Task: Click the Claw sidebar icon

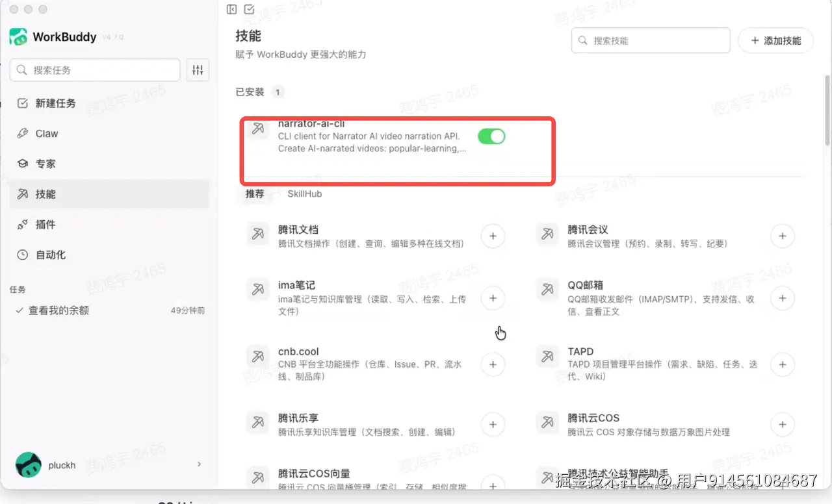Action: [23, 134]
